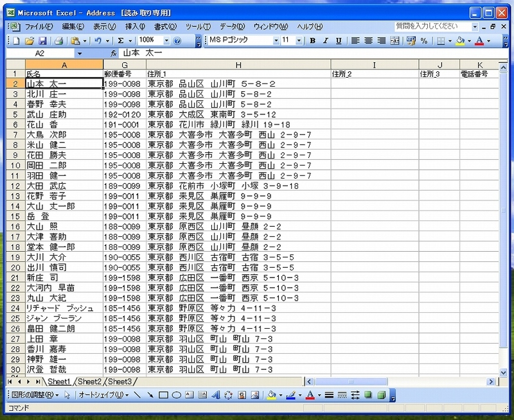Click the Save icon in the toolbar
Screen dimensions: 514x420
coord(41,40)
